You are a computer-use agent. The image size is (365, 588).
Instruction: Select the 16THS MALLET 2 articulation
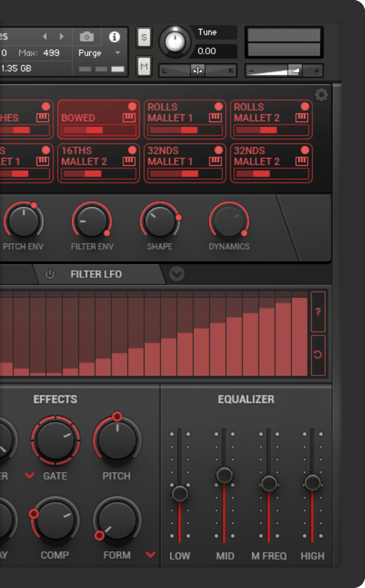click(98, 163)
